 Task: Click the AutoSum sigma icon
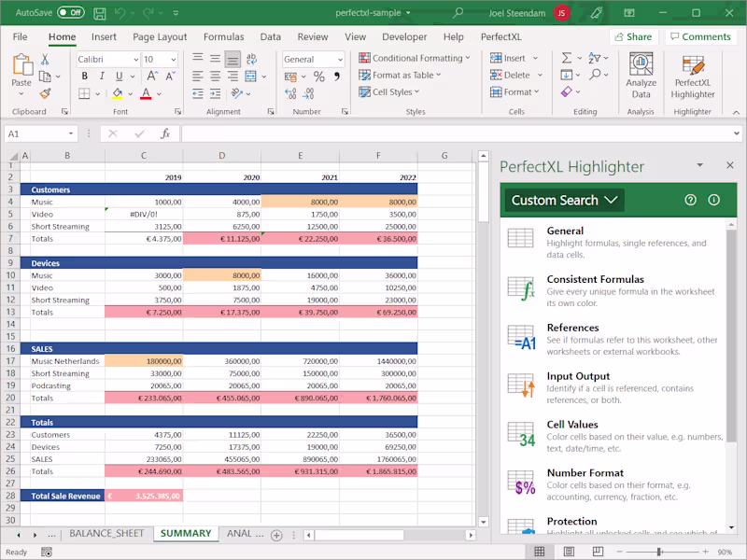point(567,58)
